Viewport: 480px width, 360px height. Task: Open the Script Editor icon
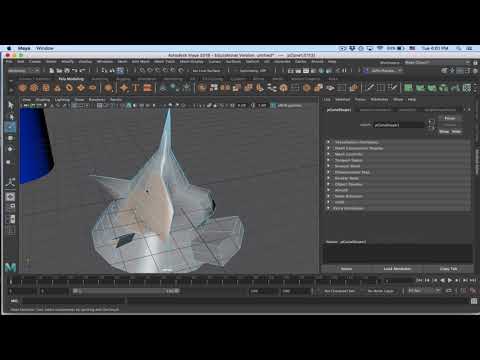(474, 301)
